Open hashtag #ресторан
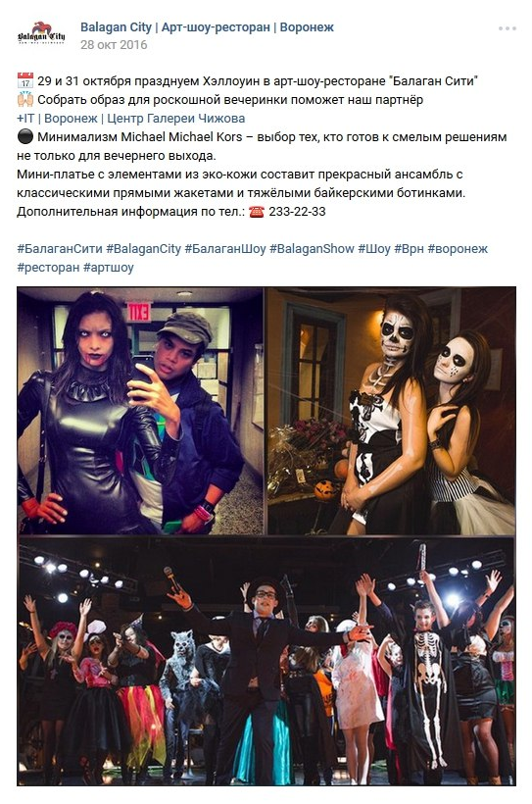This screenshot has height=804, width=532. point(48,268)
